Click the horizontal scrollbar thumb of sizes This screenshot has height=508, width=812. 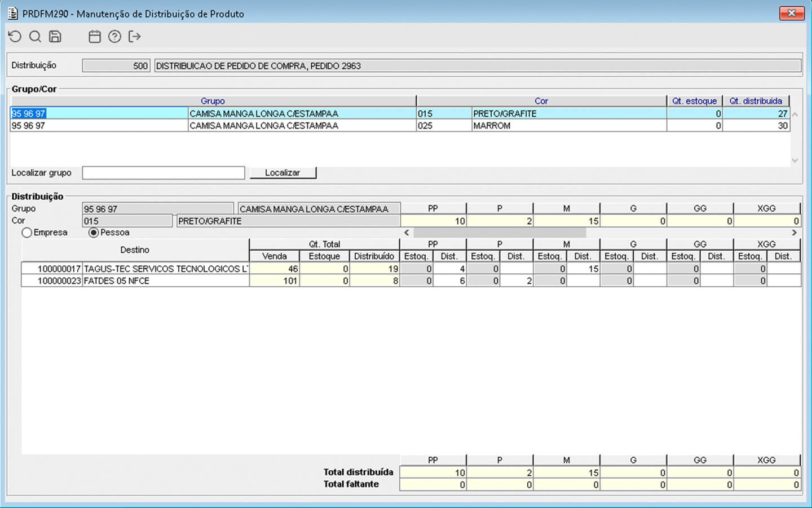click(499, 233)
